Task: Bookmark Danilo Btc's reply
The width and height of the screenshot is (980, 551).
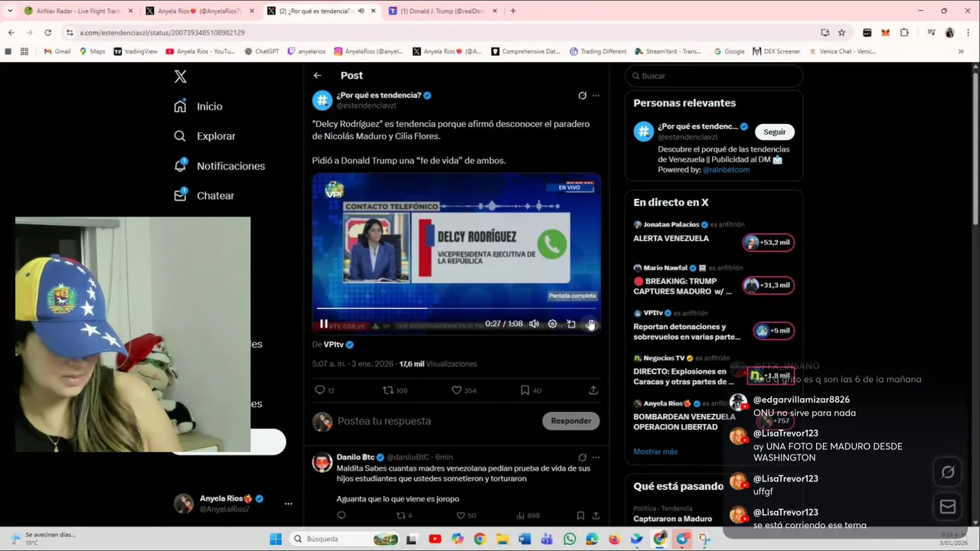Action: point(580,516)
